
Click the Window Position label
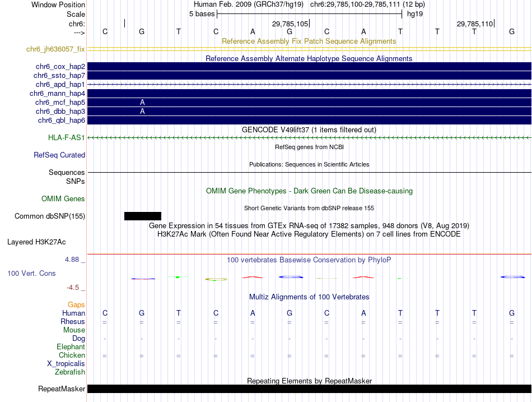[x=58, y=4]
